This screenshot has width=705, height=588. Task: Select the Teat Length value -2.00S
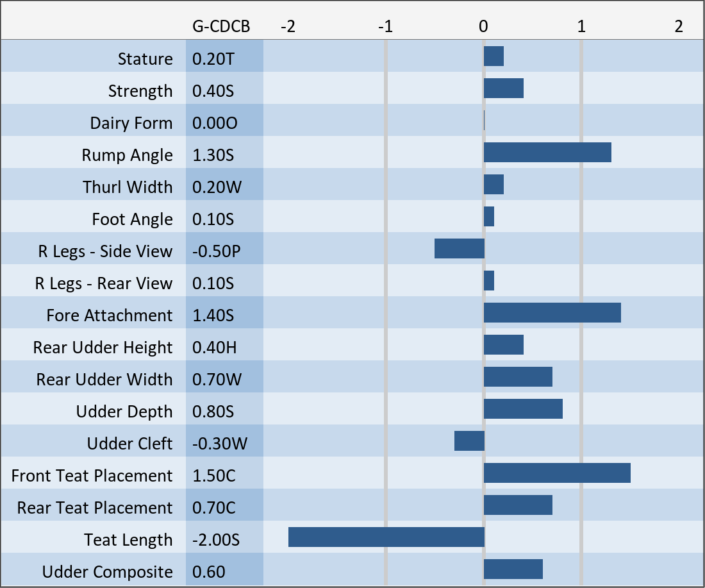[x=216, y=540]
